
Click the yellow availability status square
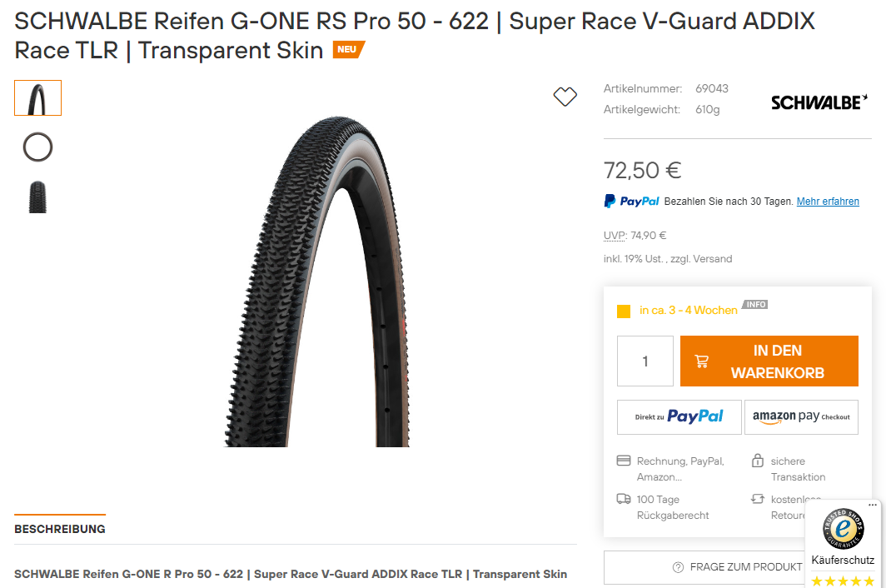point(623,311)
